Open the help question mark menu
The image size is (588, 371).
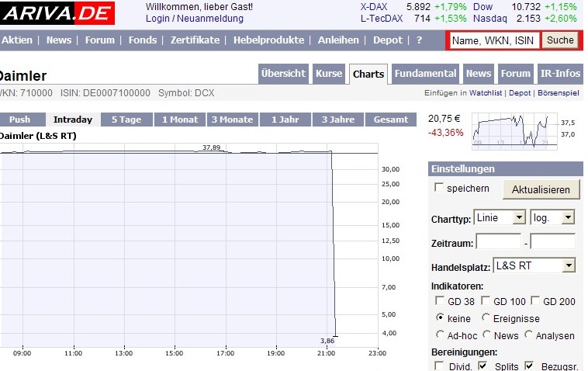[419, 40]
